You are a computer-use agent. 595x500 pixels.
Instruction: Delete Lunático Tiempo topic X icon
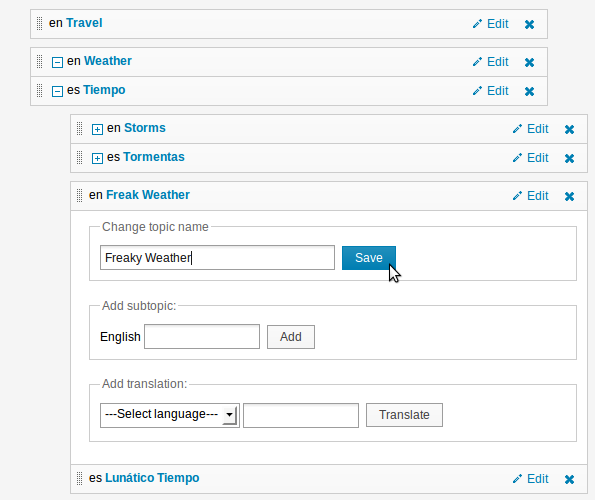pos(569,480)
